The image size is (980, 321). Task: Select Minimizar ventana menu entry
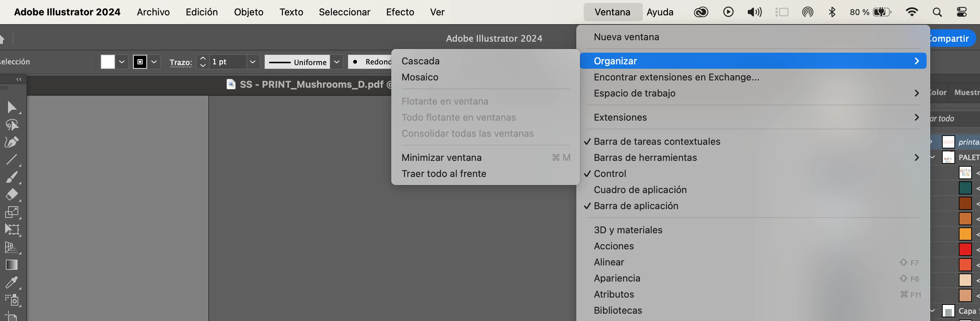click(x=486, y=158)
